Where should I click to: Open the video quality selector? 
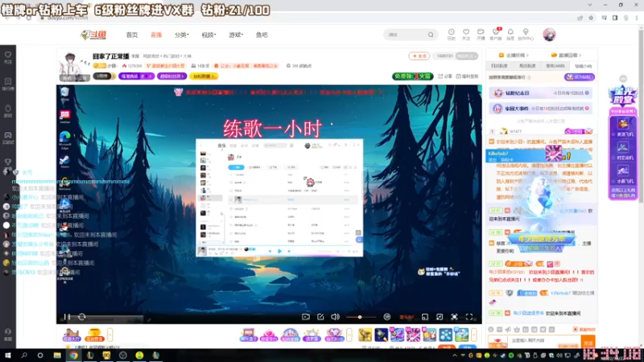coord(407,317)
